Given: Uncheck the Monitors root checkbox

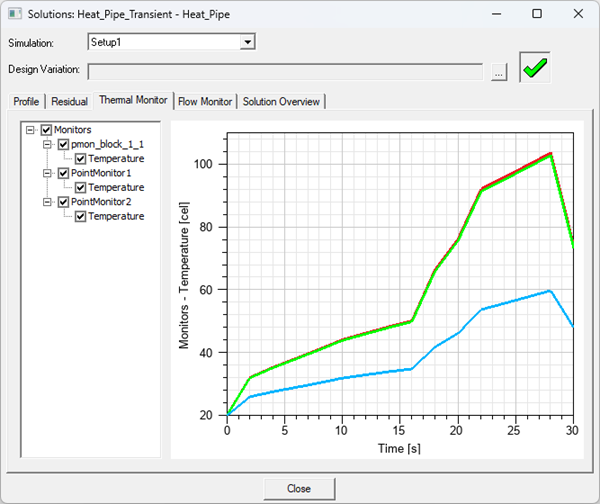Looking at the screenshot, I should (46, 130).
